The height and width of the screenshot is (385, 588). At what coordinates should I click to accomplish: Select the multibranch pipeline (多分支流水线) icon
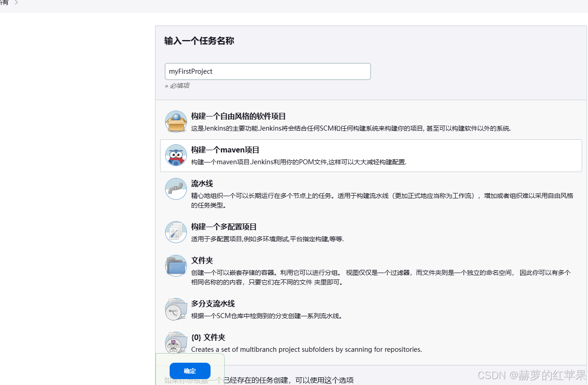tap(176, 309)
